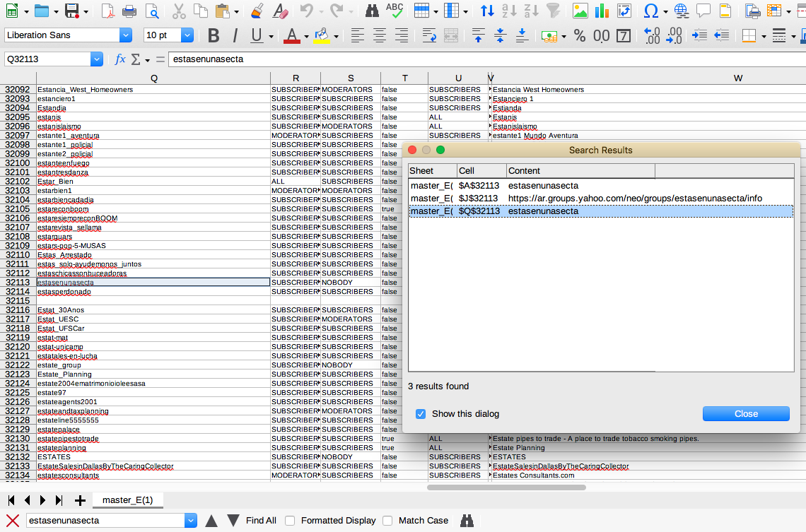Apply bold formatting to the cell
This screenshot has width=806, height=532.
(214, 35)
